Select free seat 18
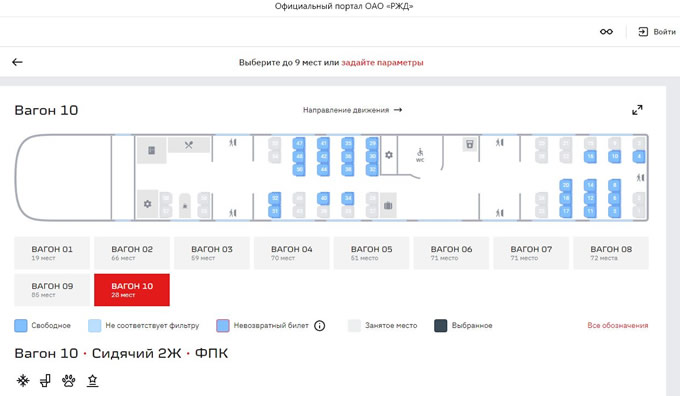 click(x=566, y=198)
